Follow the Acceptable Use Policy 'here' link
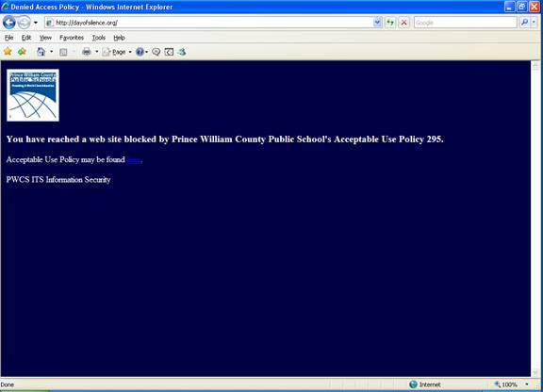 point(133,159)
